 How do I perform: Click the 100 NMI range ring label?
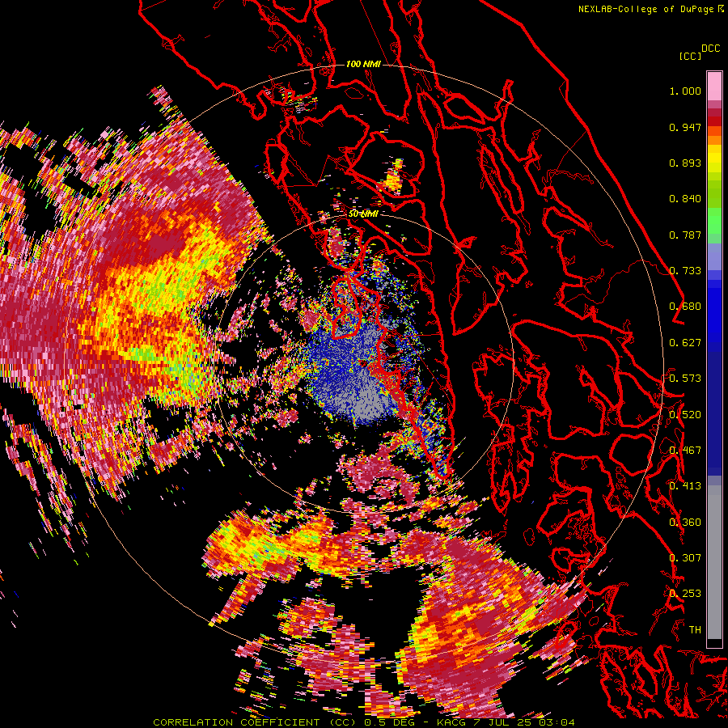pyautogui.click(x=363, y=64)
